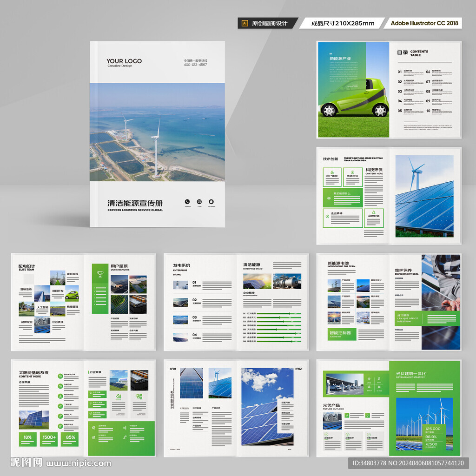Click the target icon in the bottom green panel
This screenshot has height=476, width=476.
(93, 437)
